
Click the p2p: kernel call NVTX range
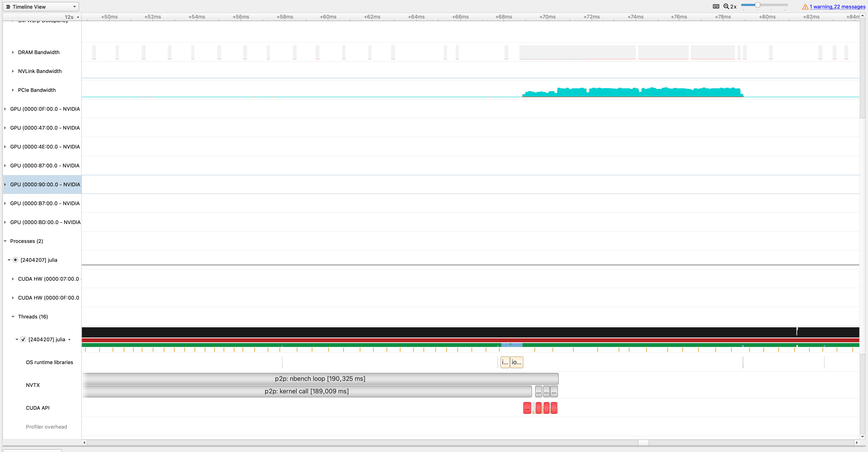(x=307, y=391)
